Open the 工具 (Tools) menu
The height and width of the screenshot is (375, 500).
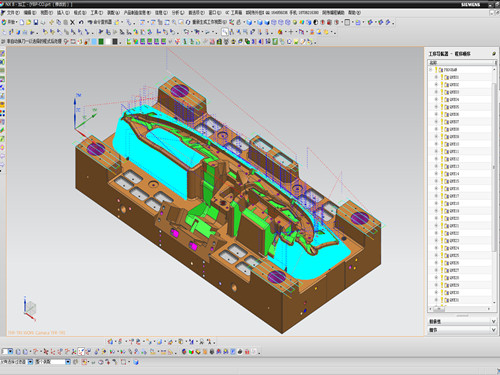[96, 13]
